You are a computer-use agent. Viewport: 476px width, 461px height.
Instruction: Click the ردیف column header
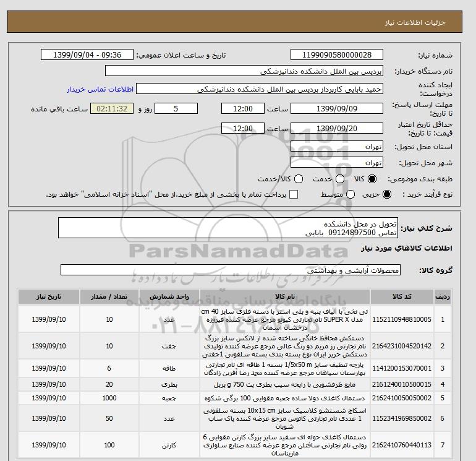pos(443,296)
